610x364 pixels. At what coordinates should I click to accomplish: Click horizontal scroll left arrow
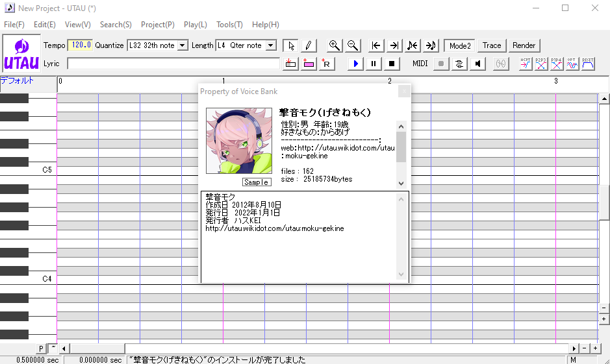coord(64,348)
